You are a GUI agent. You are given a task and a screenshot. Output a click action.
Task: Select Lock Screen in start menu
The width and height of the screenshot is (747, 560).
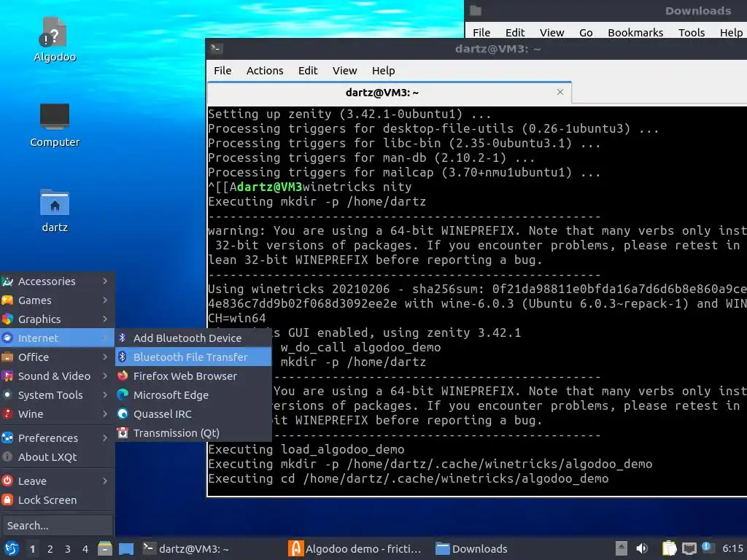(57, 500)
